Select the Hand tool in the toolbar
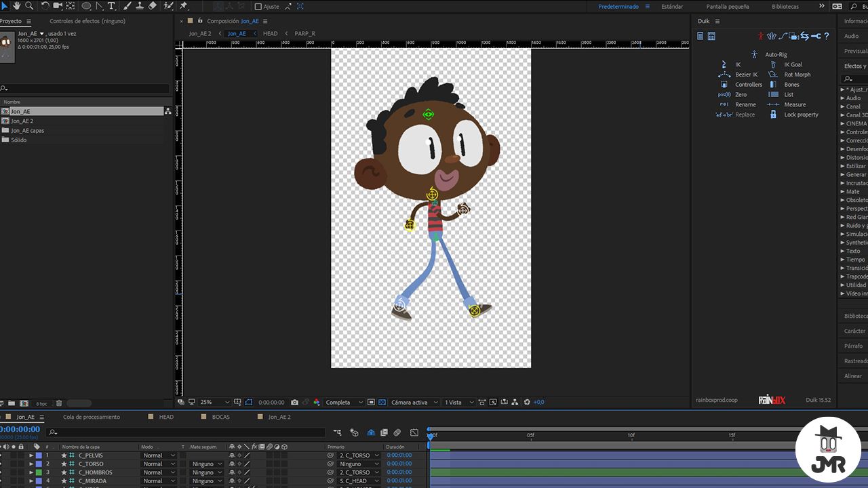 click(x=17, y=5)
